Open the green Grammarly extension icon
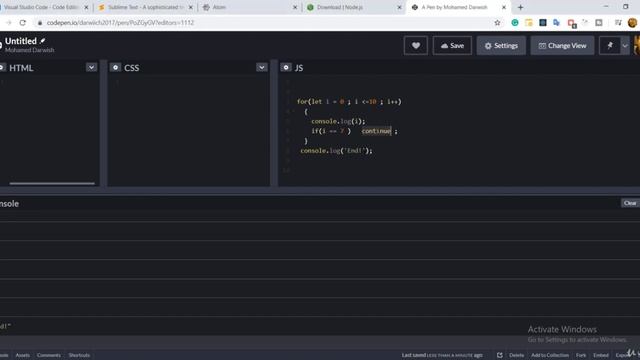The image size is (640, 360). [515, 23]
